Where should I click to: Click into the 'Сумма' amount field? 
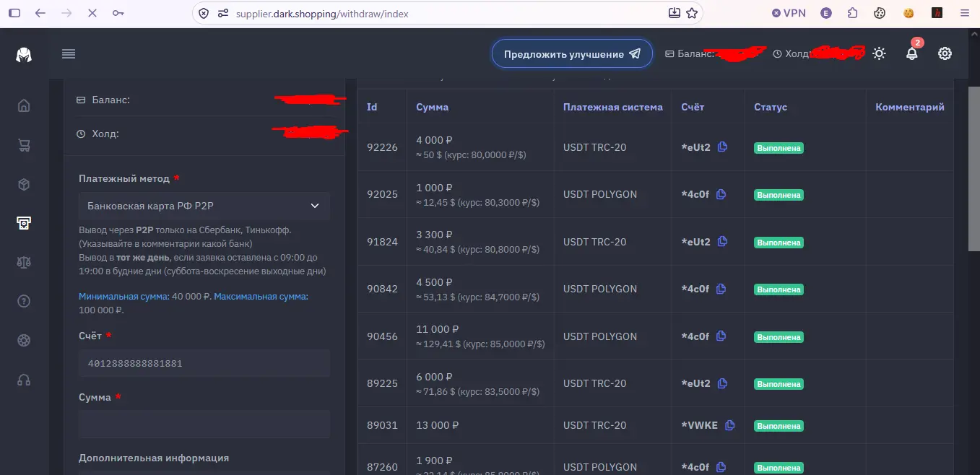coord(204,424)
